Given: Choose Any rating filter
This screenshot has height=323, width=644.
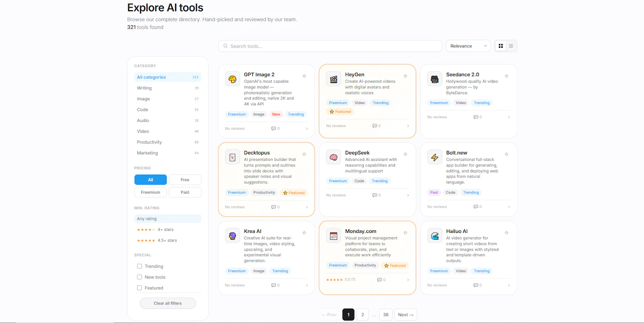Looking at the screenshot, I should 168,219.
